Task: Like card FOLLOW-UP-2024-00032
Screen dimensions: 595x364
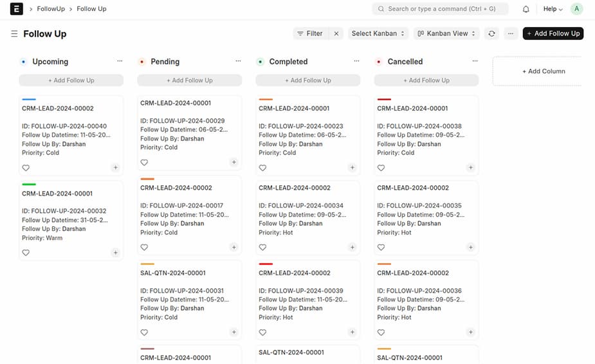Action: 26,252
